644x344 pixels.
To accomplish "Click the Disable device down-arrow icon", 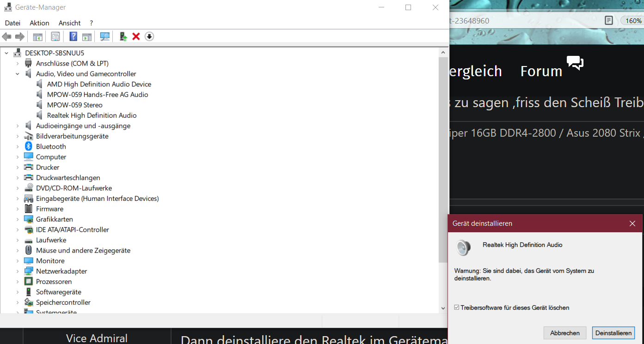I will (149, 36).
